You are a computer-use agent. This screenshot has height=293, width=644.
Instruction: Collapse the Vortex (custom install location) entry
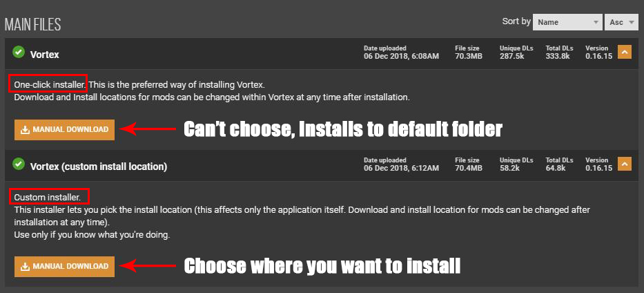tap(624, 164)
